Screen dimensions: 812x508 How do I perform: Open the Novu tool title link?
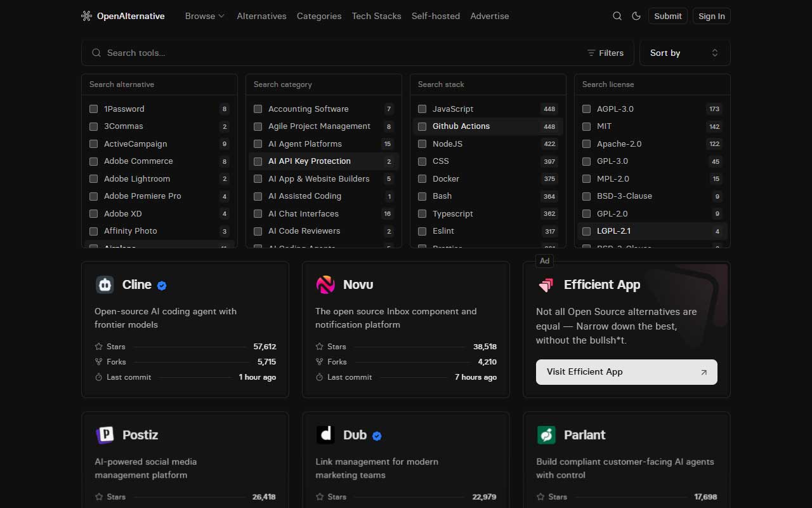tap(358, 284)
